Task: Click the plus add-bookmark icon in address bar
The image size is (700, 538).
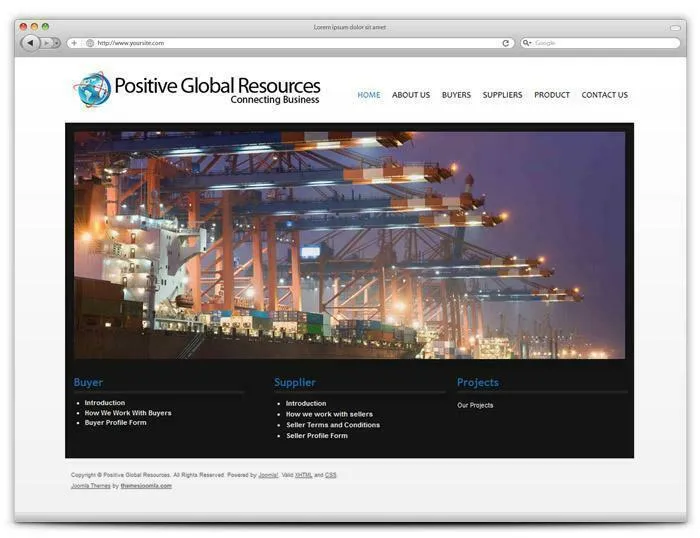Action: 74,43
